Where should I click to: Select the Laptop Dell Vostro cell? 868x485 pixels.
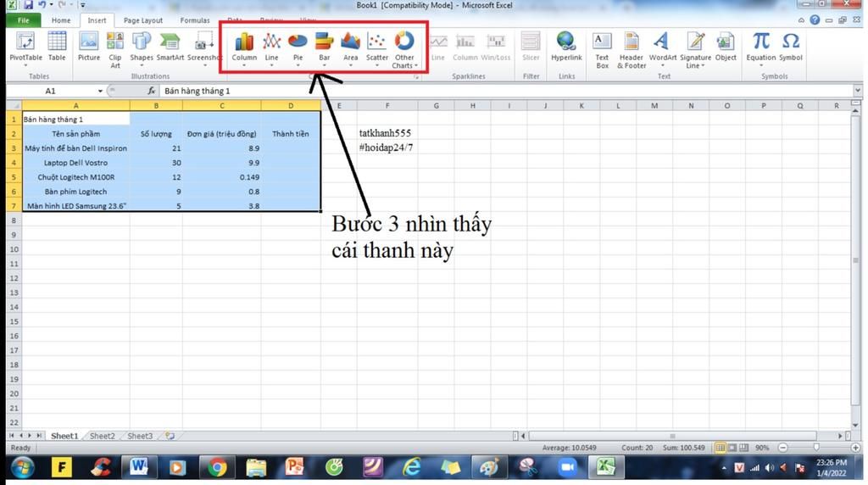point(75,163)
